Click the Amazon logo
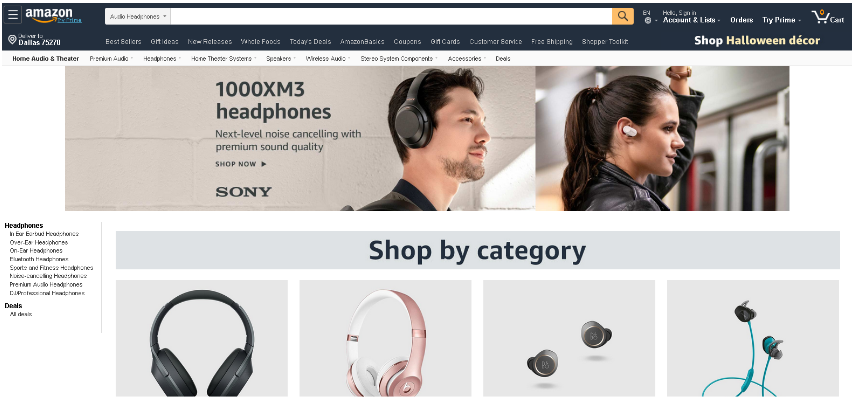The height and width of the screenshot is (403, 856). click(x=53, y=15)
